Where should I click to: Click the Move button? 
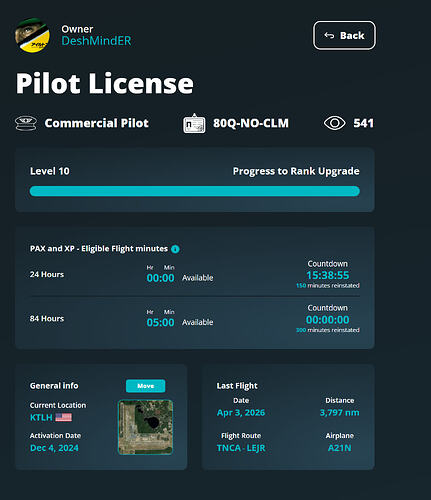pyautogui.click(x=145, y=386)
